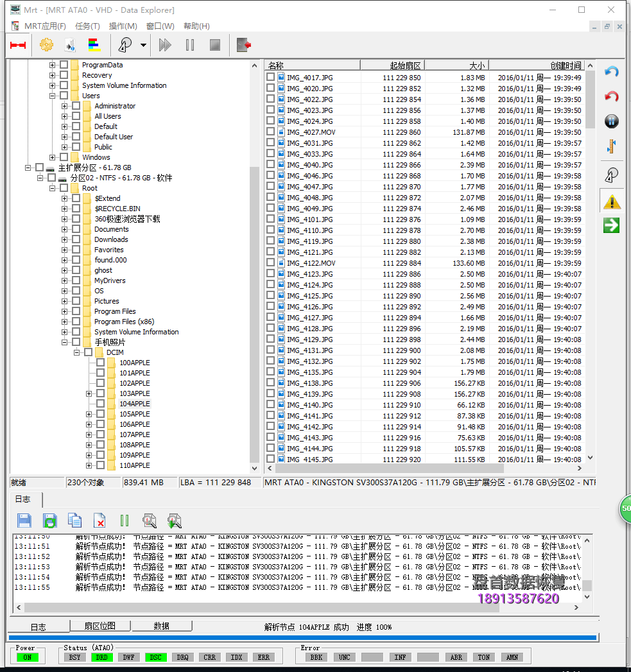Click the folder tree vertical scrollbar

[254, 315]
